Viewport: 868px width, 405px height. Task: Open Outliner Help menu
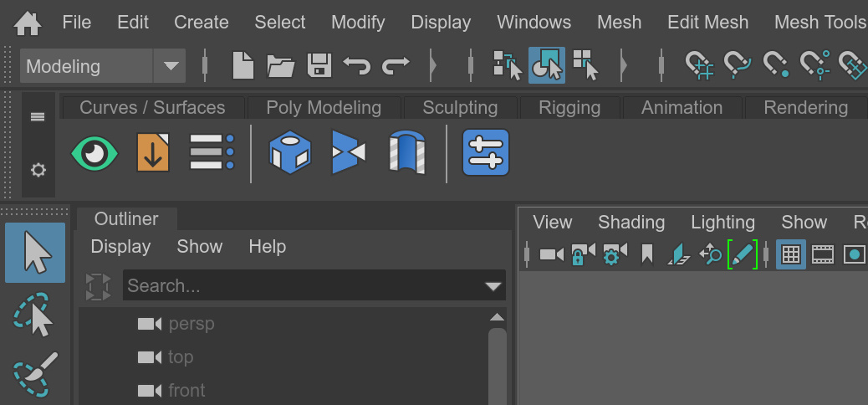[268, 247]
